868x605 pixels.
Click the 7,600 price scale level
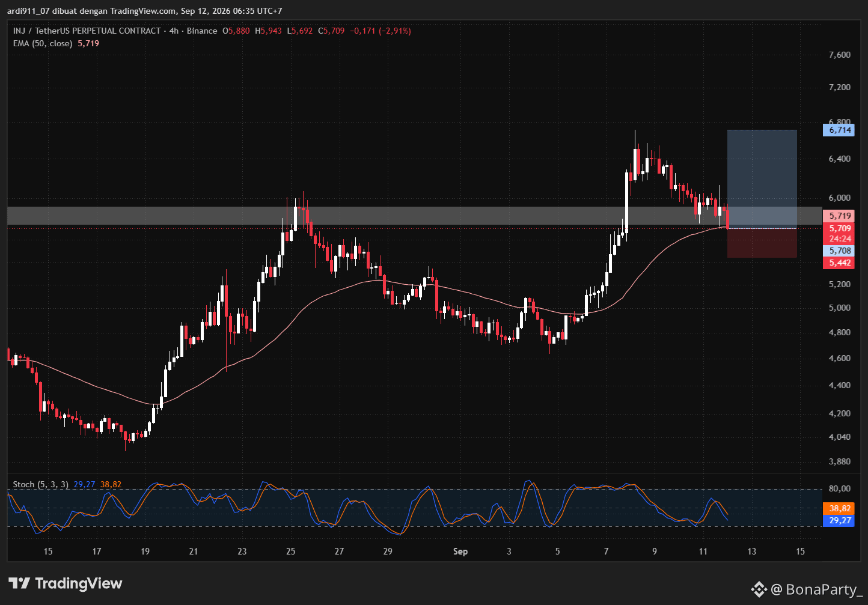(x=839, y=55)
